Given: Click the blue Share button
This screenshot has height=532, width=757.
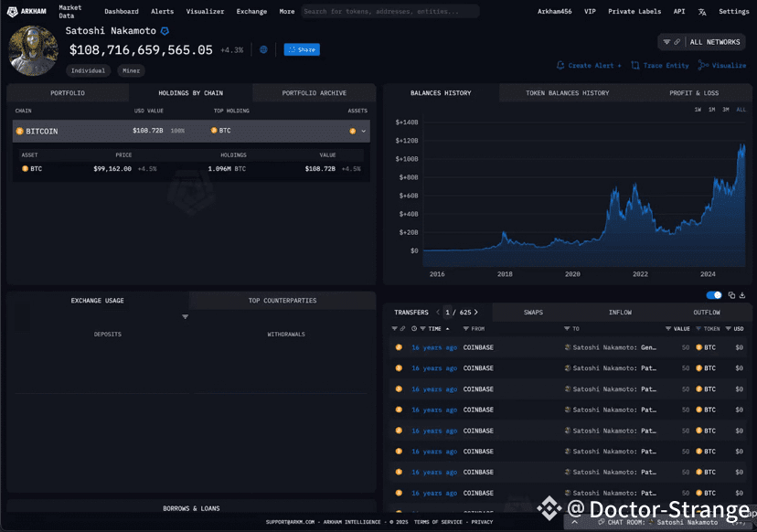Looking at the screenshot, I should click(x=302, y=49).
